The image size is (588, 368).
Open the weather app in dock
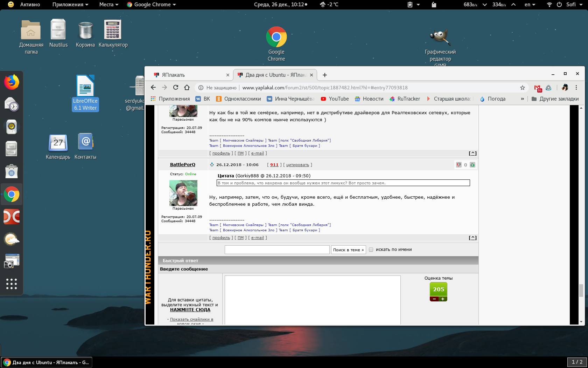pos(12,239)
